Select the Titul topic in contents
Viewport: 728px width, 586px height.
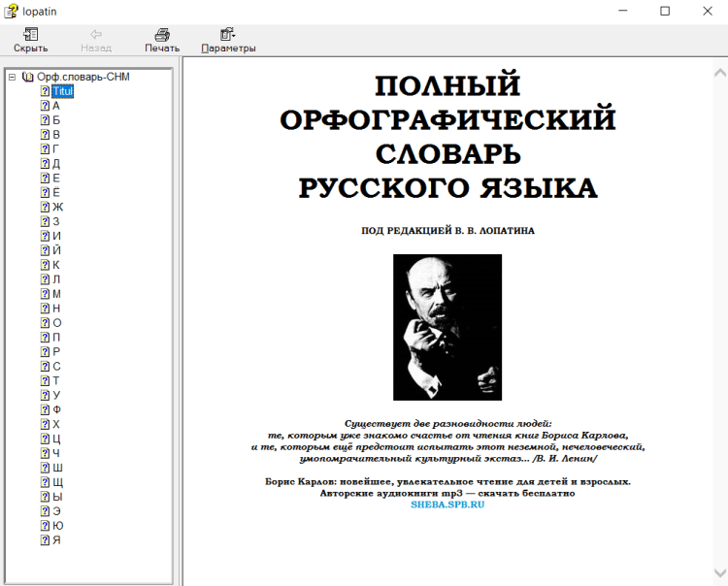pos(63,91)
